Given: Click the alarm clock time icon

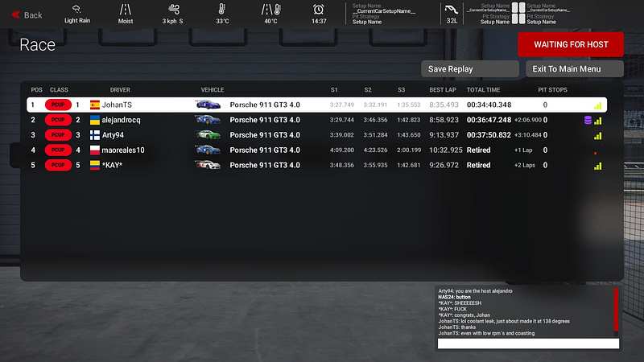Looking at the screenshot, I should pos(318,9).
